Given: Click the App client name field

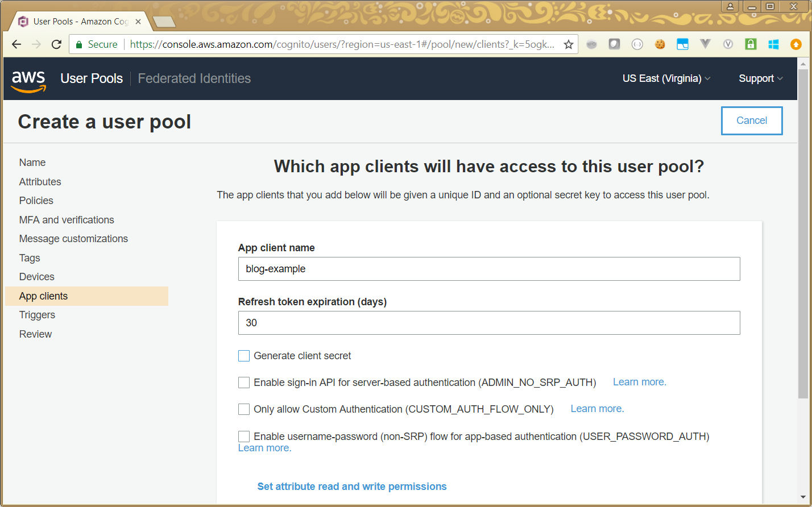Looking at the screenshot, I should coord(488,269).
